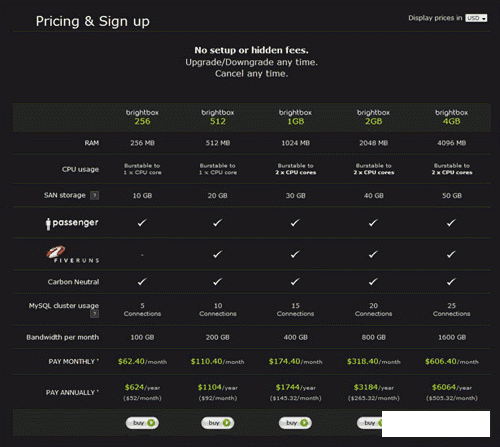Buy the brightbox 256 plan
The height and width of the screenshot is (447, 500).
(142, 423)
